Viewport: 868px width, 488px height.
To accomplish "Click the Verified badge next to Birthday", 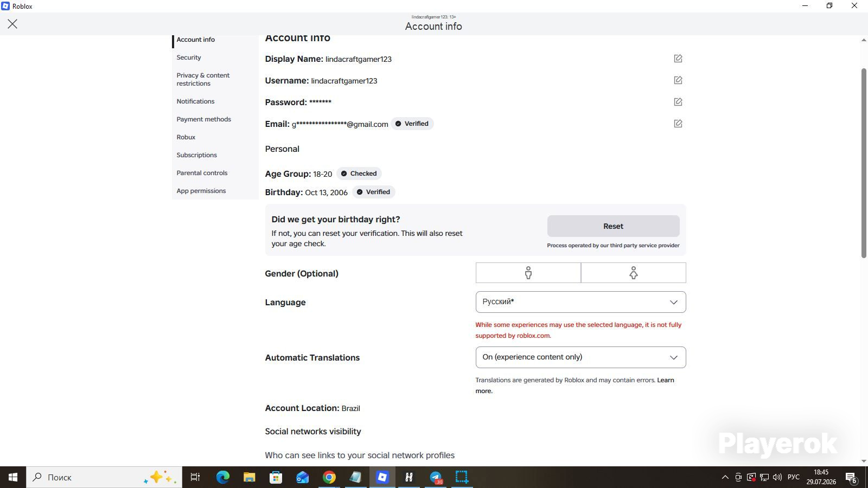I will [374, 192].
